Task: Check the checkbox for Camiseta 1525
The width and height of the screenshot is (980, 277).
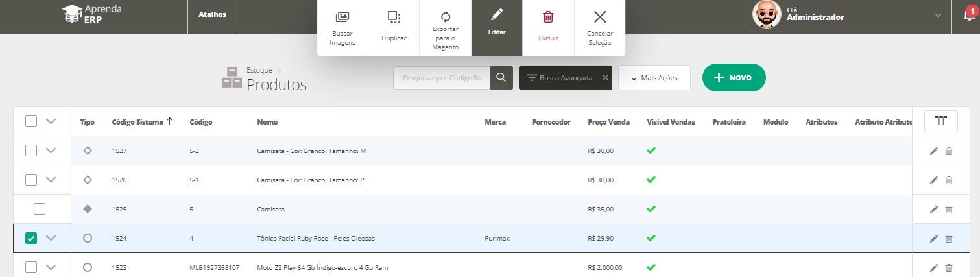Action: pyautogui.click(x=40, y=209)
